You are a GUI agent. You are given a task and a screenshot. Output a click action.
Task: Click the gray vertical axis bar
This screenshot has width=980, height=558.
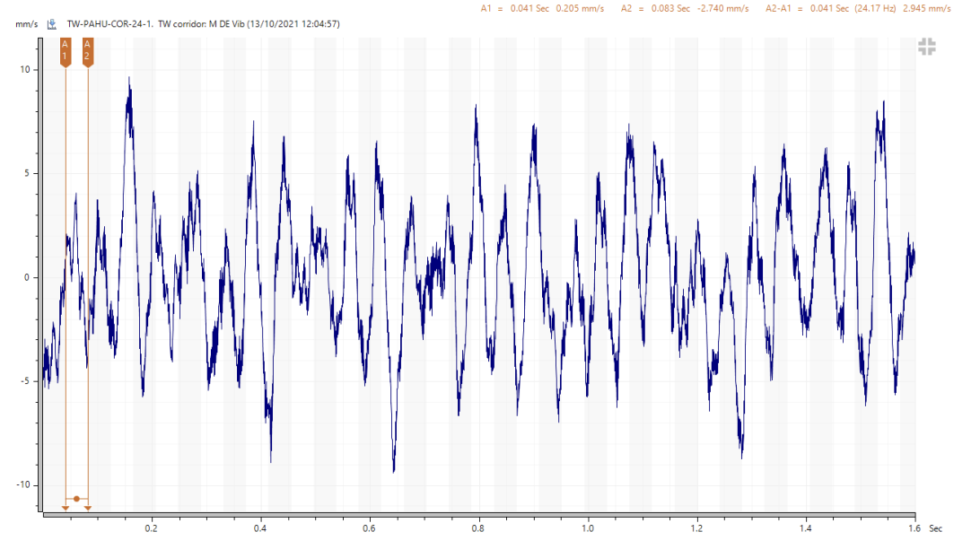tap(41, 269)
